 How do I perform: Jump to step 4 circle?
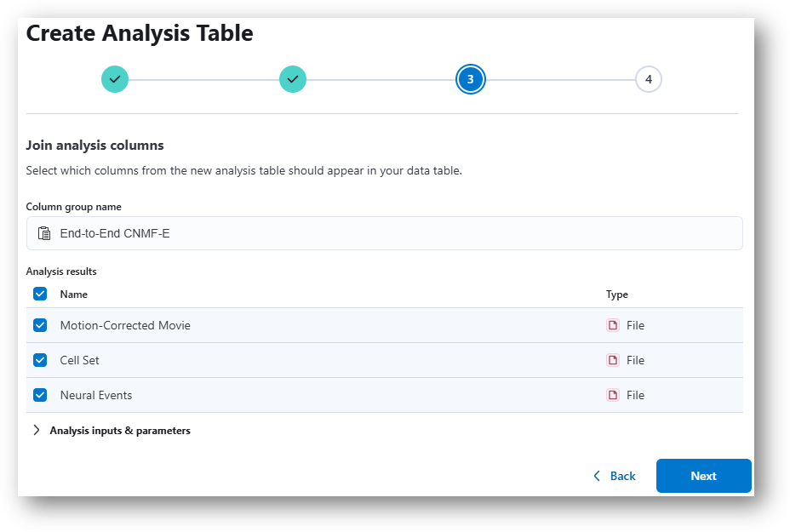coord(649,79)
